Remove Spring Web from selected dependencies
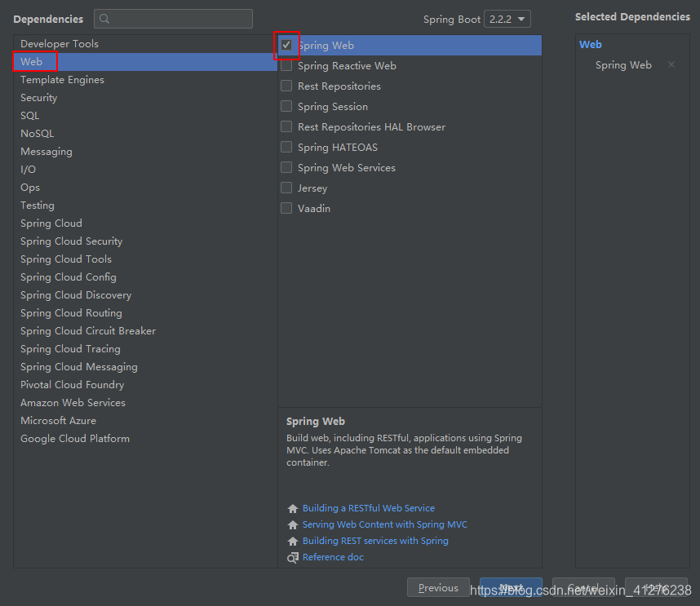Image resolution: width=700 pixels, height=606 pixels. 671,64
